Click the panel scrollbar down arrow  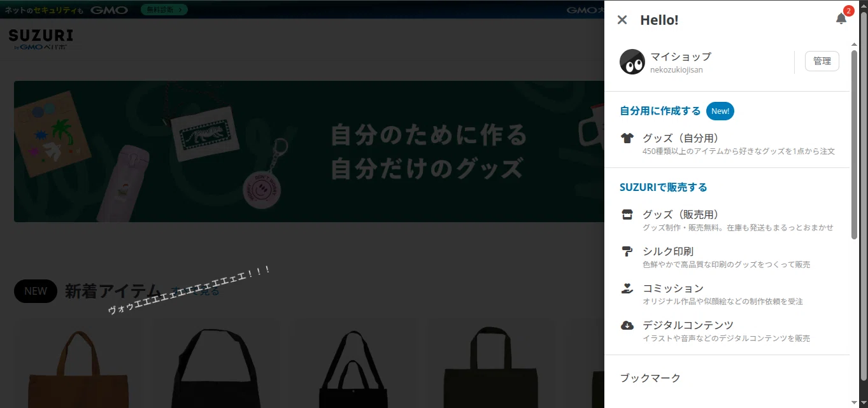click(x=854, y=402)
